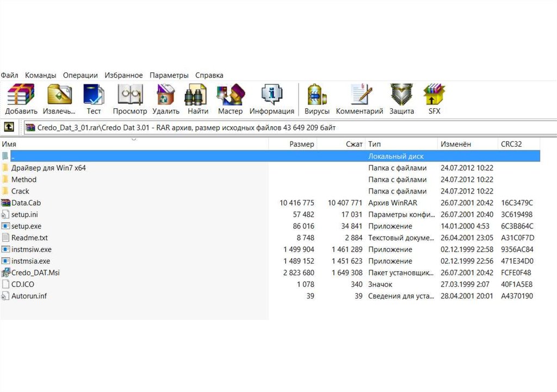This screenshot has height=392, width=557.
Task: Create SFX self-extracting archive icon
Action: 434,95
